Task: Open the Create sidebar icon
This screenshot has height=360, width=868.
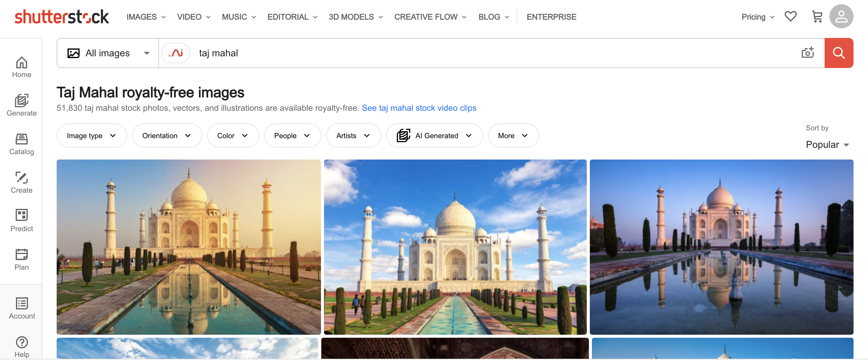Action: (22, 178)
